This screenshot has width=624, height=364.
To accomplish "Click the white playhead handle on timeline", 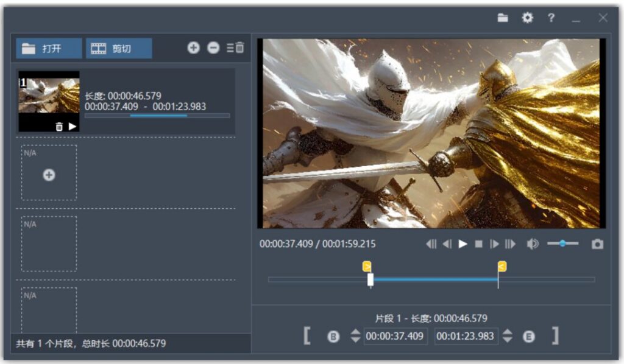I will pyautogui.click(x=370, y=280).
